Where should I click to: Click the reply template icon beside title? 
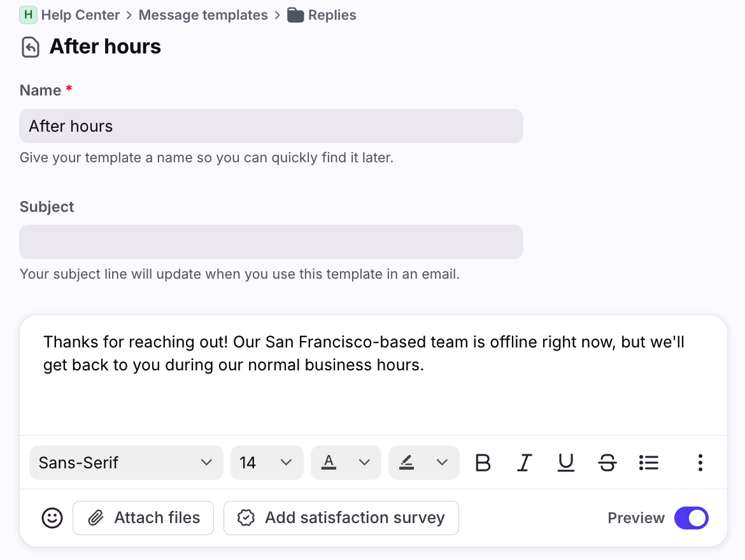pyautogui.click(x=31, y=47)
